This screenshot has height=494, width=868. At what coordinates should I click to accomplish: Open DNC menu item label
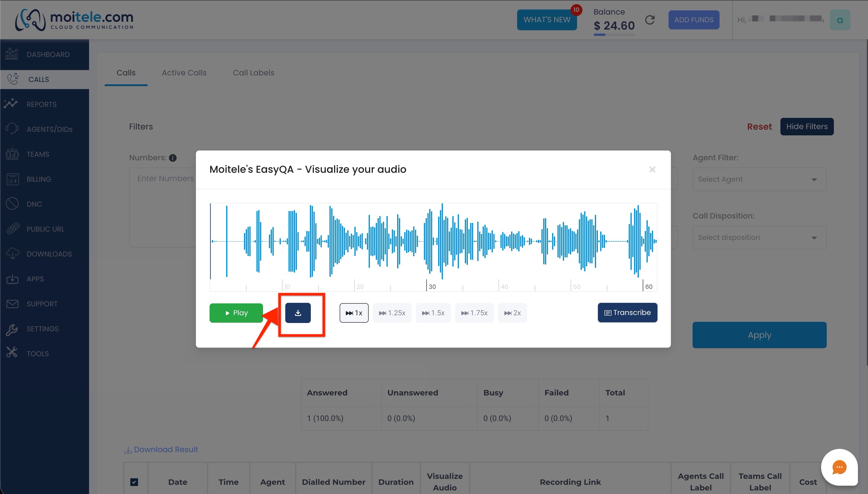[34, 204]
